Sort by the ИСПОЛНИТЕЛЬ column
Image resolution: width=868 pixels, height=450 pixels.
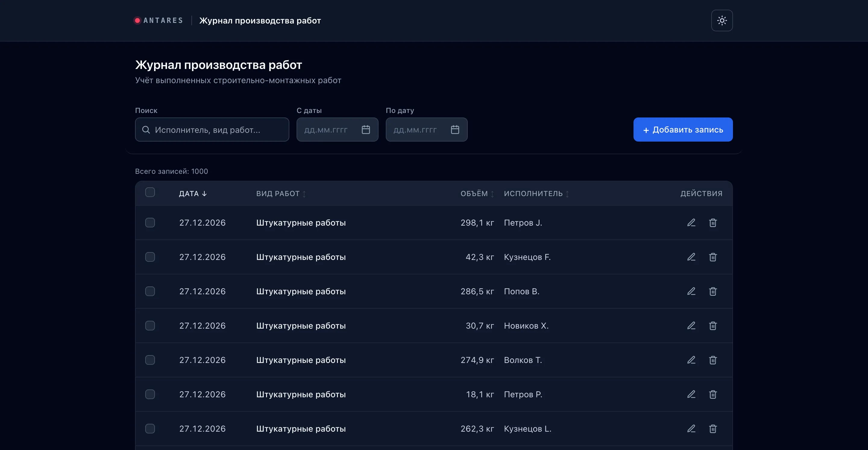coord(536,194)
